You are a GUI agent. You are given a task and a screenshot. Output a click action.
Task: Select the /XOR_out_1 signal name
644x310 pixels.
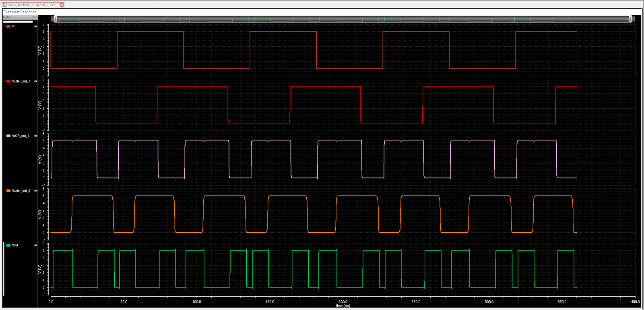[20, 136]
